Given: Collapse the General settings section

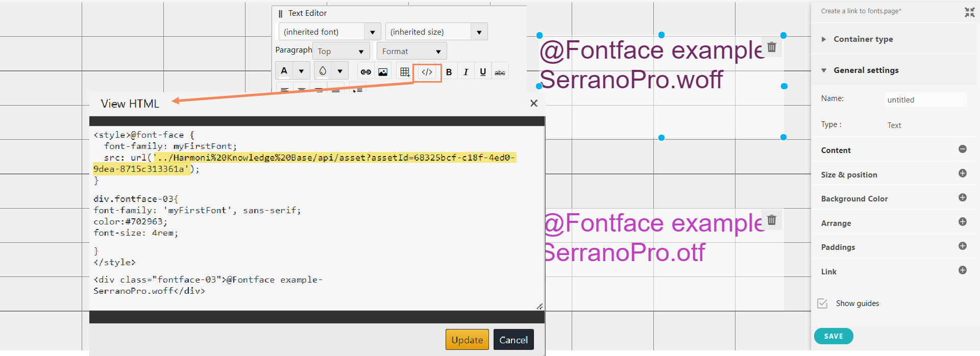Looking at the screenshot, I should pos(894,70).
